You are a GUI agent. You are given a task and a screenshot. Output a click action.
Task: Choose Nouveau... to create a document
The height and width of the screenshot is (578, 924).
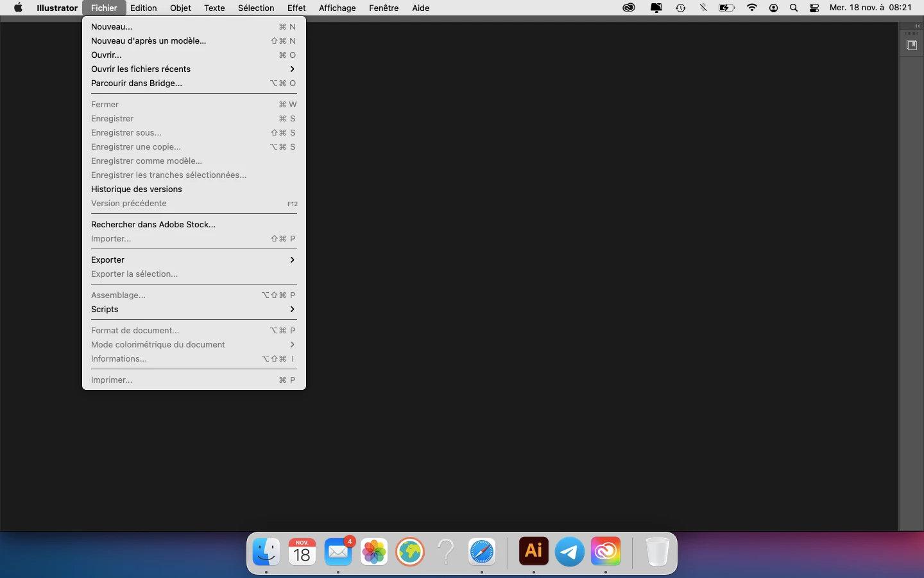tap(194, 26)
